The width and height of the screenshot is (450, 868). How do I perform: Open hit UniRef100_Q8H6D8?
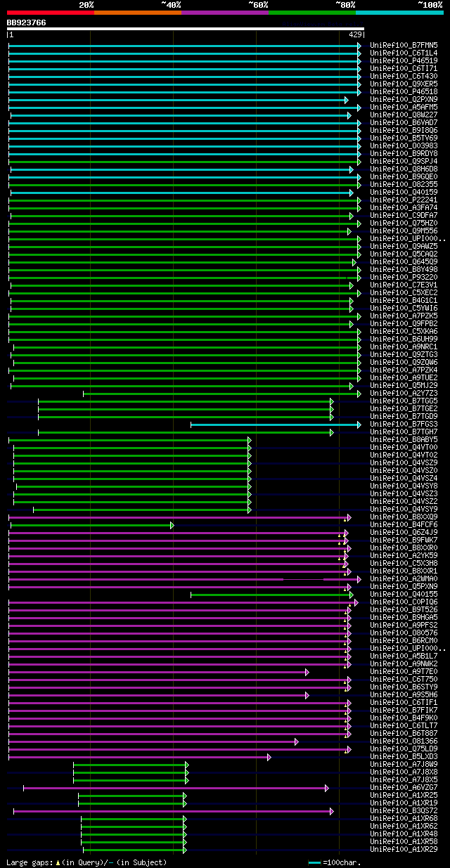(404, 169)
